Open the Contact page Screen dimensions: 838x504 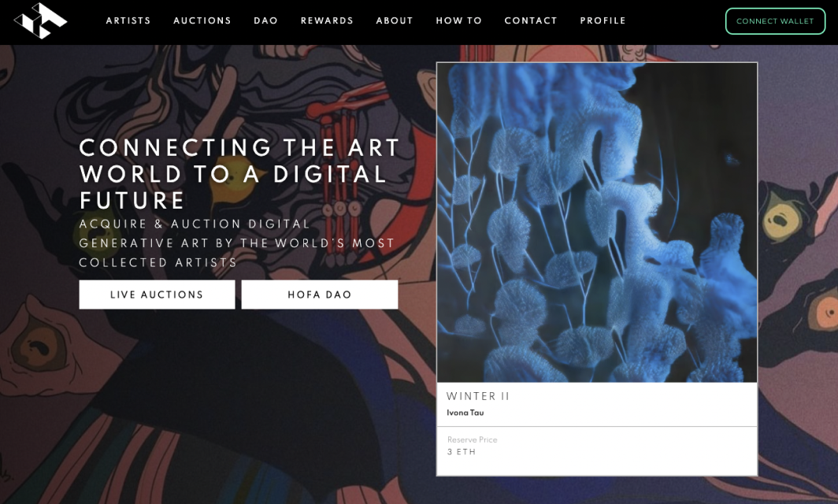531,20
